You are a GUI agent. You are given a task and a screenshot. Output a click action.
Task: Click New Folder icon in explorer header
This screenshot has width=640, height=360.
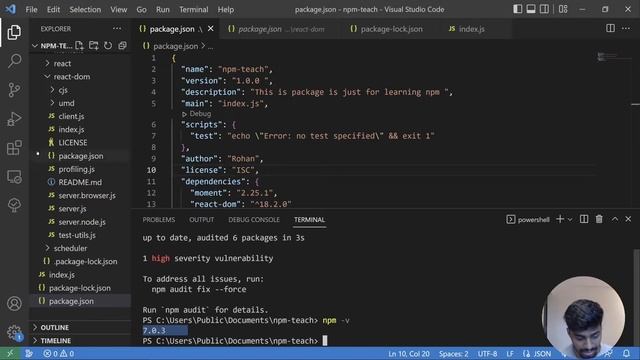93,46
